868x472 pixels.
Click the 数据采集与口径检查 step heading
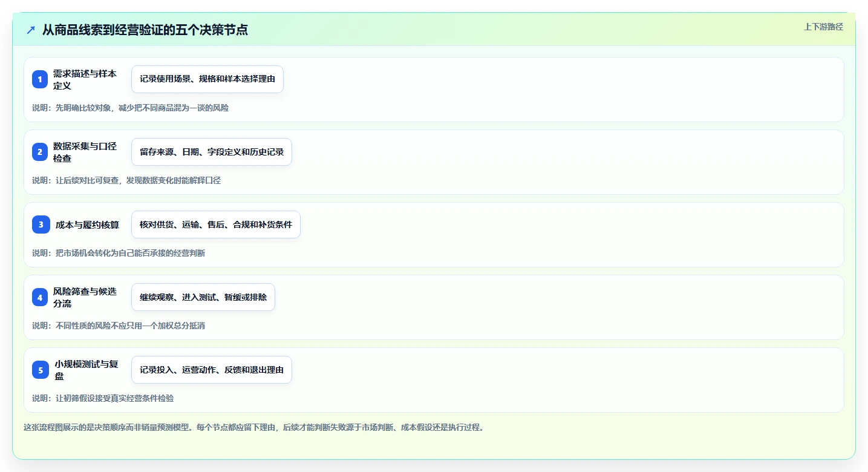[85, 152]
